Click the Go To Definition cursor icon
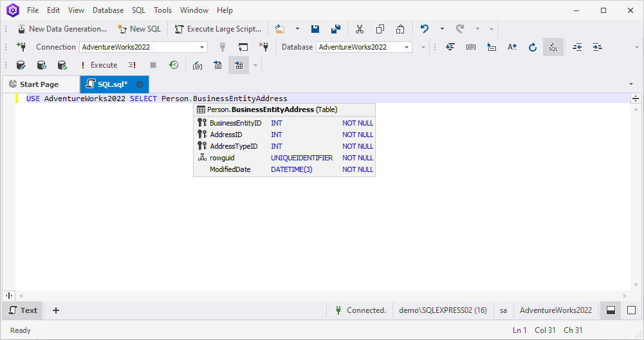Viewport: 644px width, 340px height. [492, 47]
